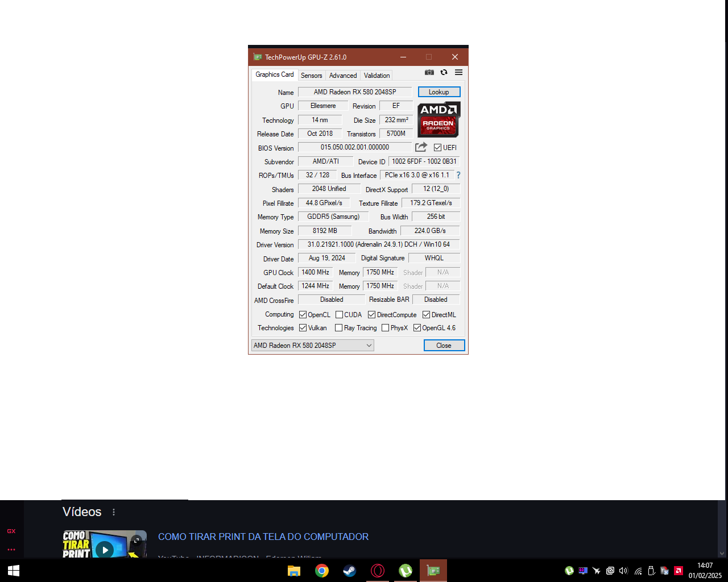Switch to the Graphics Card tab
Viewport: 728px width, 582px height.
tap(275, 74)
